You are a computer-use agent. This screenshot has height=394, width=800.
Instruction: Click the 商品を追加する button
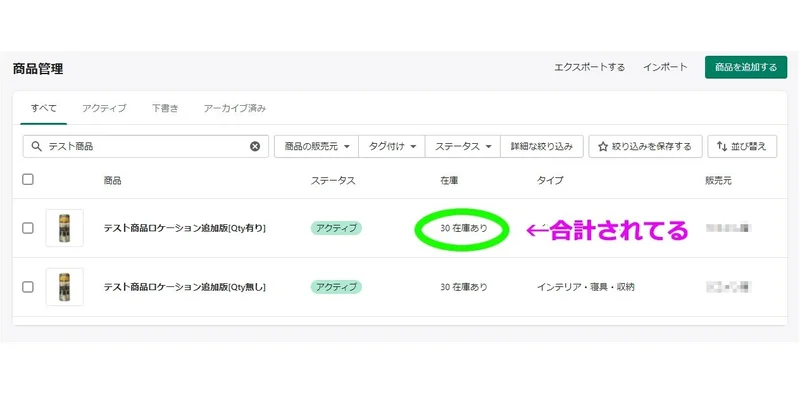[746, 67]
